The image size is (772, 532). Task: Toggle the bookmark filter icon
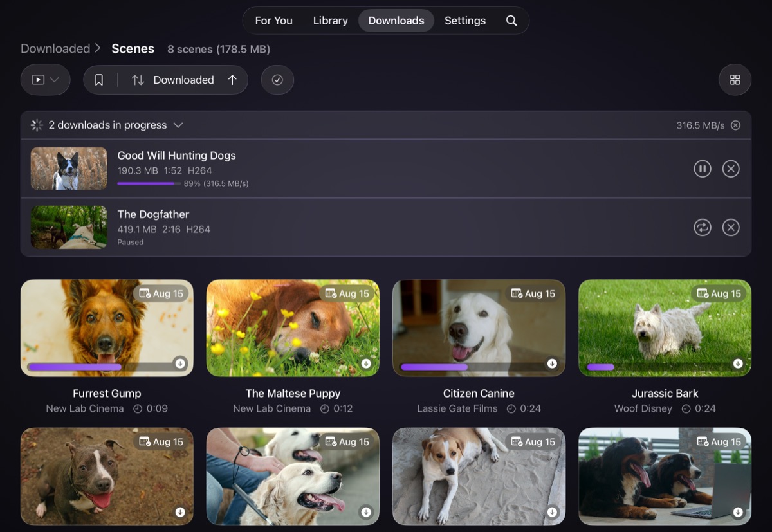[99, 80]
